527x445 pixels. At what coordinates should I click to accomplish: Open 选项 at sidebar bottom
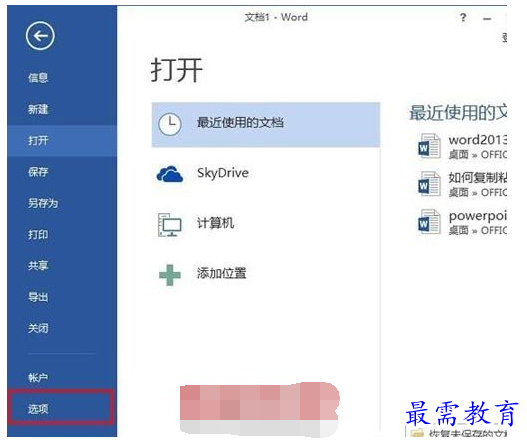61,407
